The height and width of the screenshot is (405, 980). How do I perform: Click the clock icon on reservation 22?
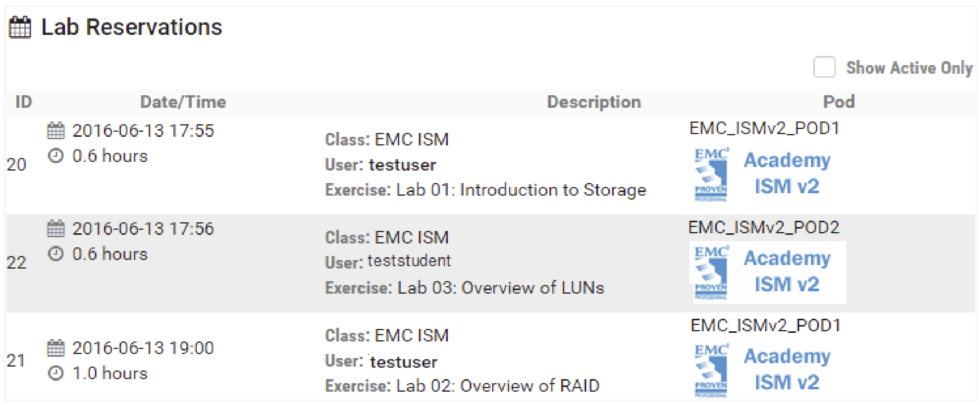(56, 254)
